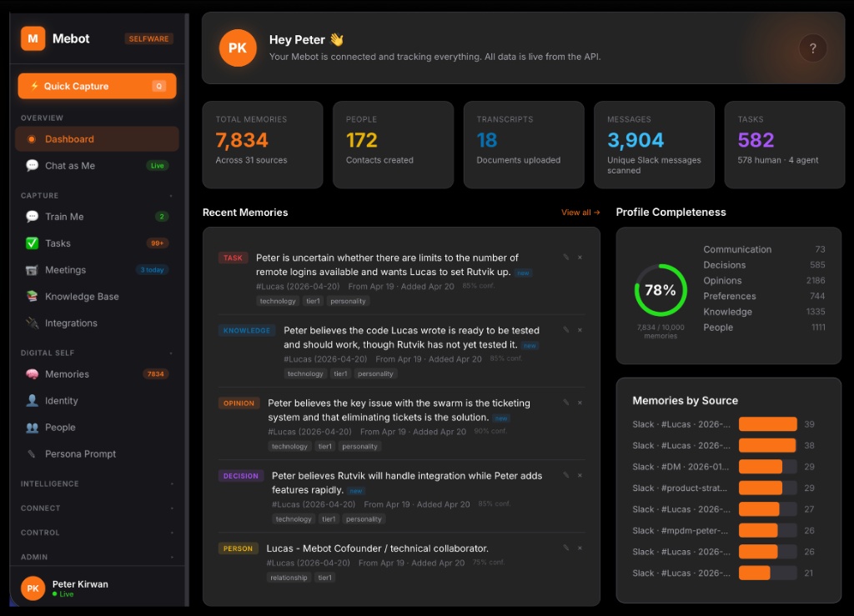
Task: Open the help question mark button
Action: [x=812, y=48]
